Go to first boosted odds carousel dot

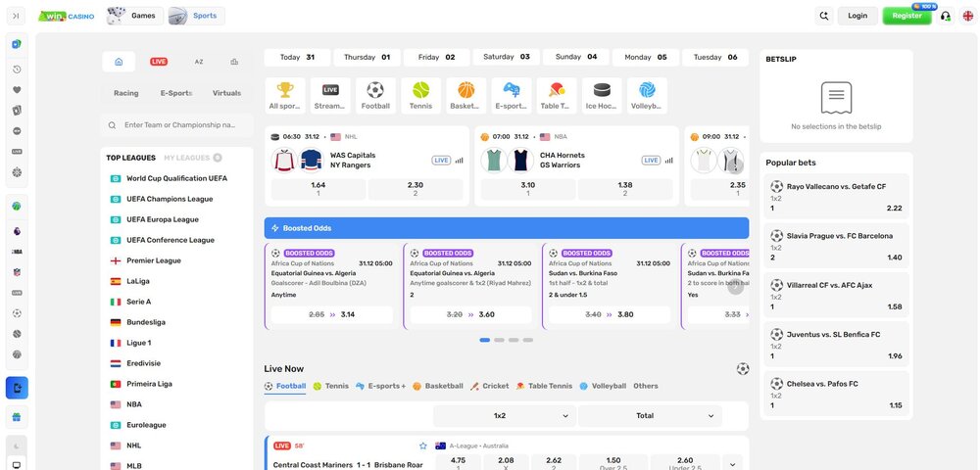pos(484,340)
